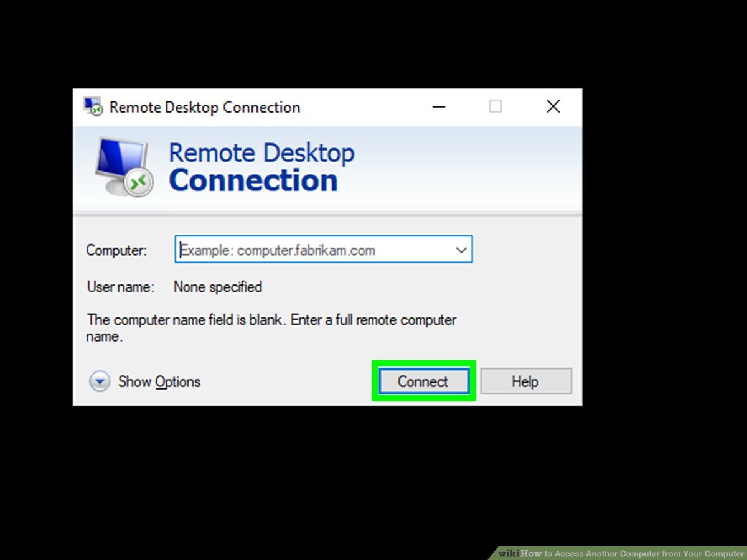The width and height of the screenshot is (747, 560).
Task: Click the blank computer name message text
Action: [x=271, y=328]
